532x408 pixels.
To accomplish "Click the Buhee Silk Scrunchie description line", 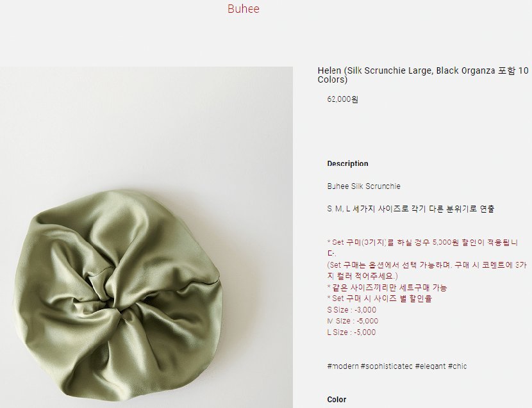I will (x=363, y=186).
